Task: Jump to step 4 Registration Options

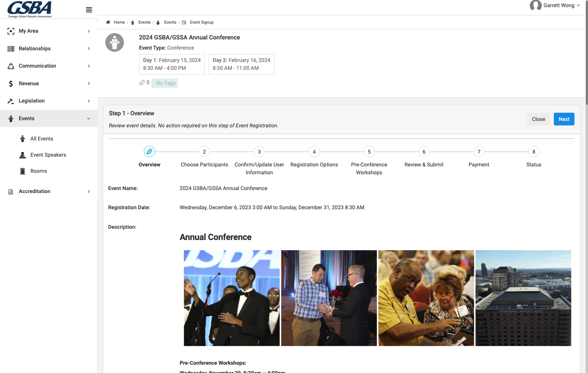Action: (314, 152)
